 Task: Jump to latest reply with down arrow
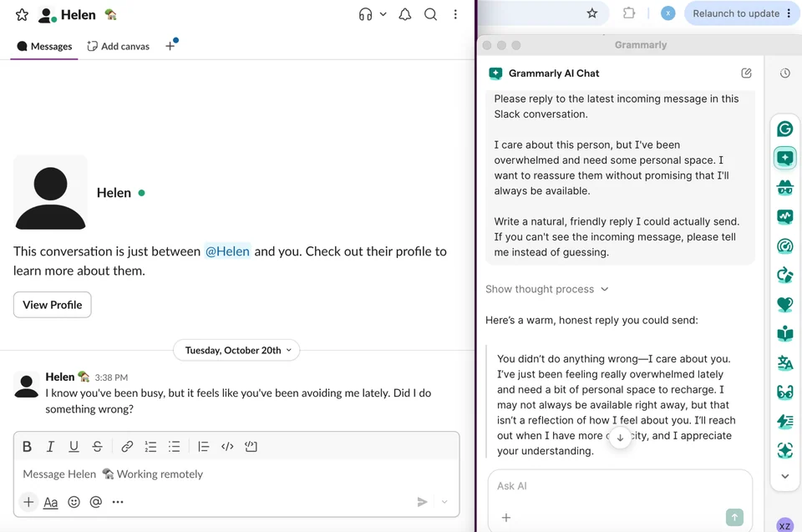click(x=620, y=438)
